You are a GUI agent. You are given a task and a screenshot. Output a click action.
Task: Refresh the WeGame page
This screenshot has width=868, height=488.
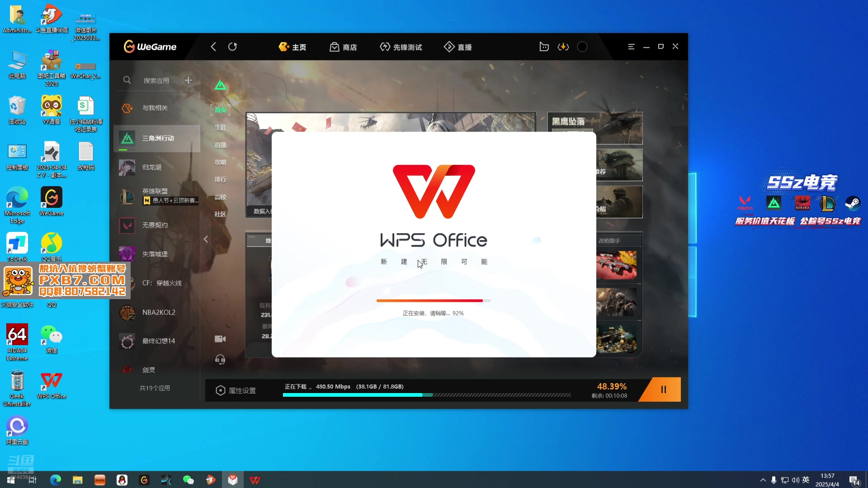coord(232,47)
